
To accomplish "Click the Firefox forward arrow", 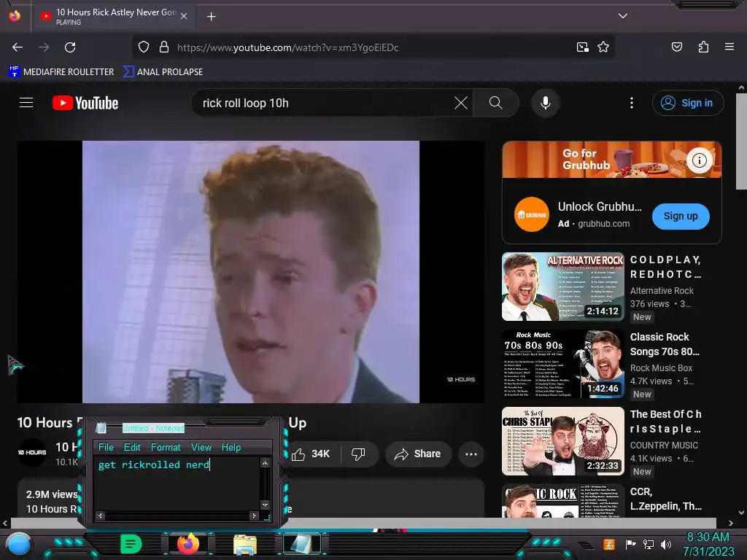I will (44, 47).
